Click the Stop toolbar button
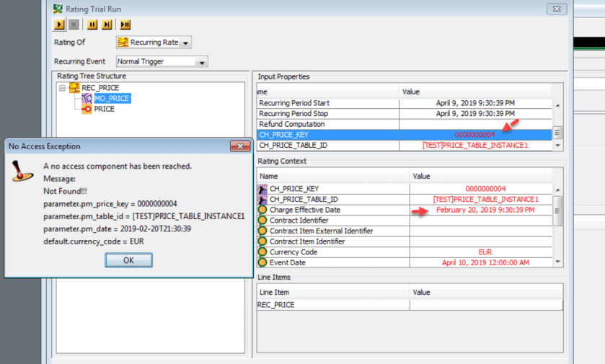The height and width of the screenshot is (364, 605). click(73, 25)
